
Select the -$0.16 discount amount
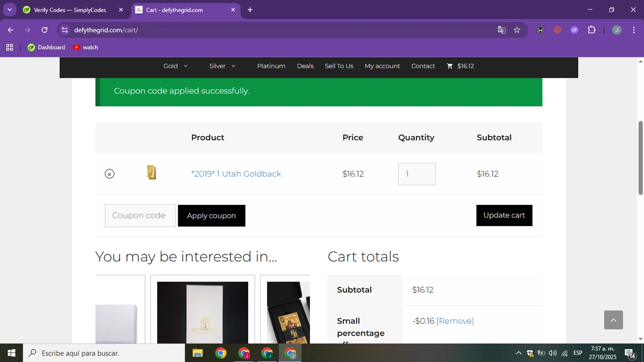[x=423, y=321]
